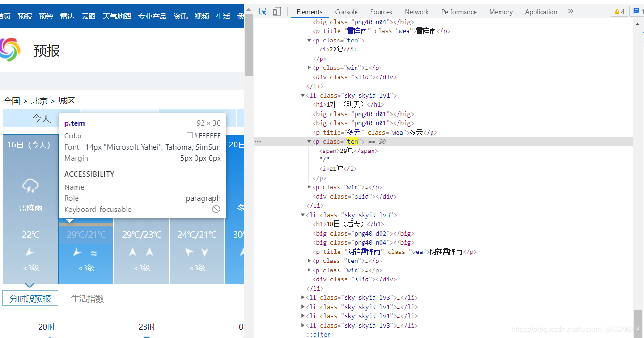Select the 分时段预报 tab
This screenshot has width=644, height=338.
coord(30,298)
